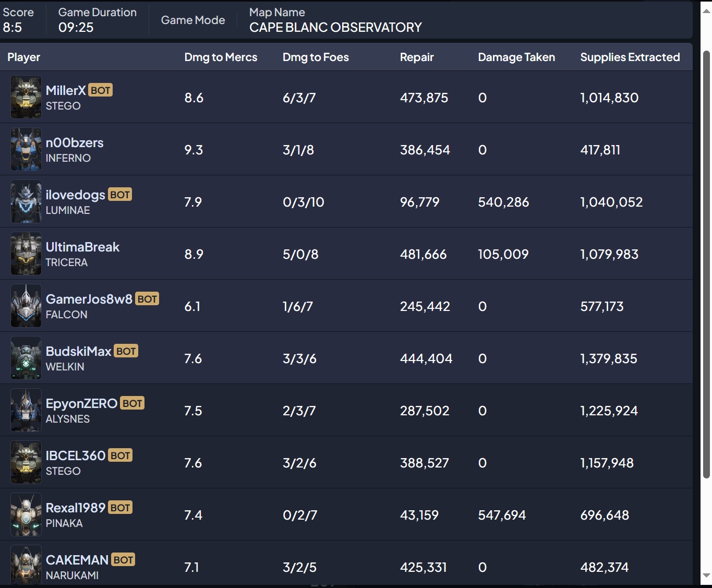Click IBCEL360's STEGO mech avatar

[26, 462]
